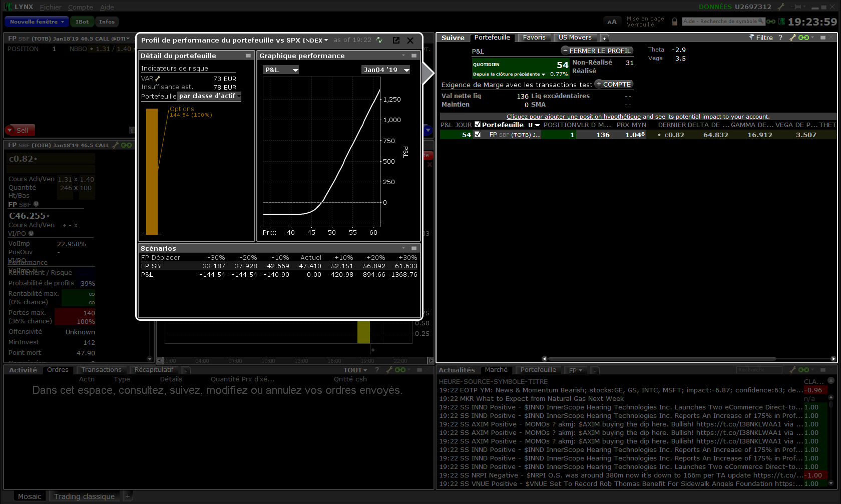Click the wrench icon beside VAR
The image size is (841, 504).
pos(158,79)
